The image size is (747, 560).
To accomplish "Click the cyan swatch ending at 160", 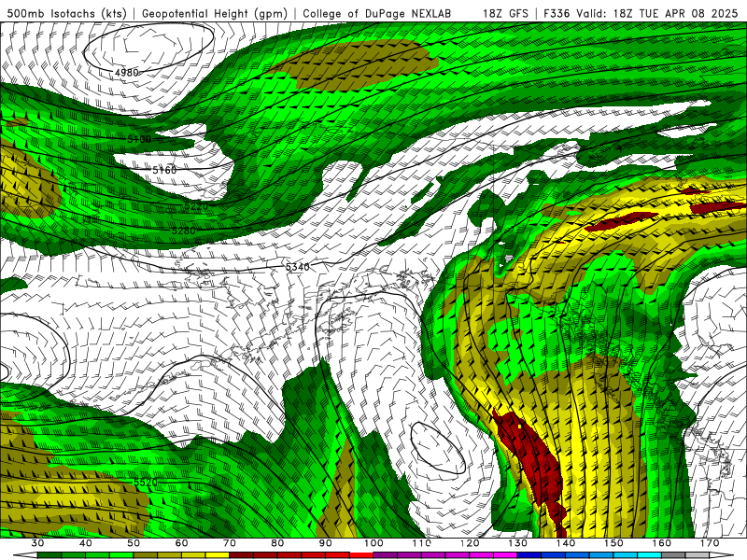I will pyautogui.click(x=649, y=555).
